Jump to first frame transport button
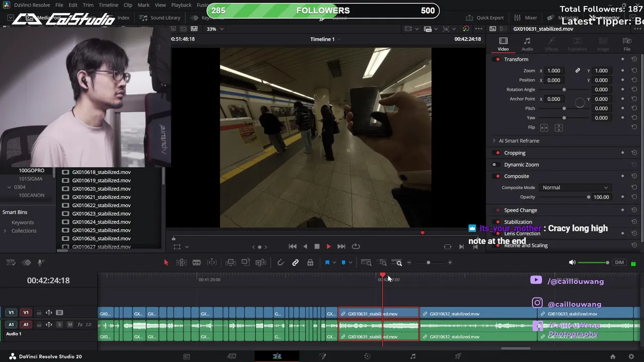Viewport: 644px width, 362px height. (292, 246)
